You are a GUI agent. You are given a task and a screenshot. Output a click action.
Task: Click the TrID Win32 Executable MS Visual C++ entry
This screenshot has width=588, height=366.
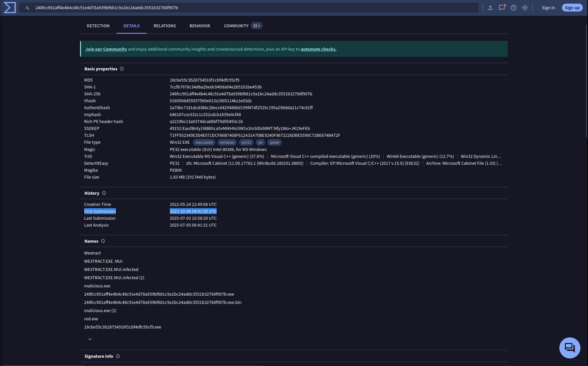[x=217, y=156]
